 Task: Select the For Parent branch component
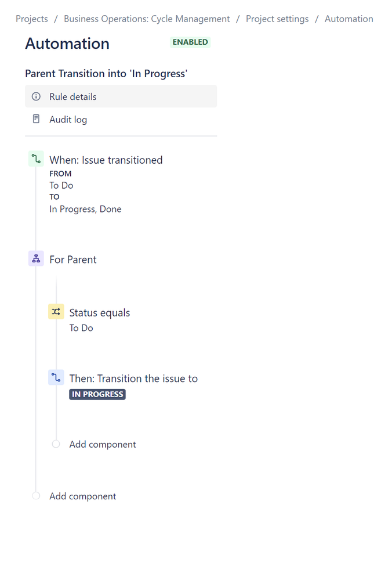coord(73,260)
